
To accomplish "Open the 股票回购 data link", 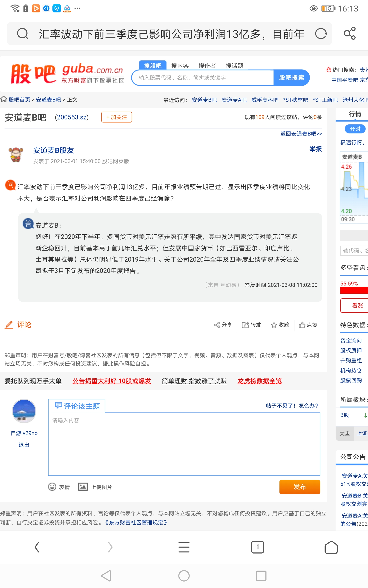I will 351,380.
